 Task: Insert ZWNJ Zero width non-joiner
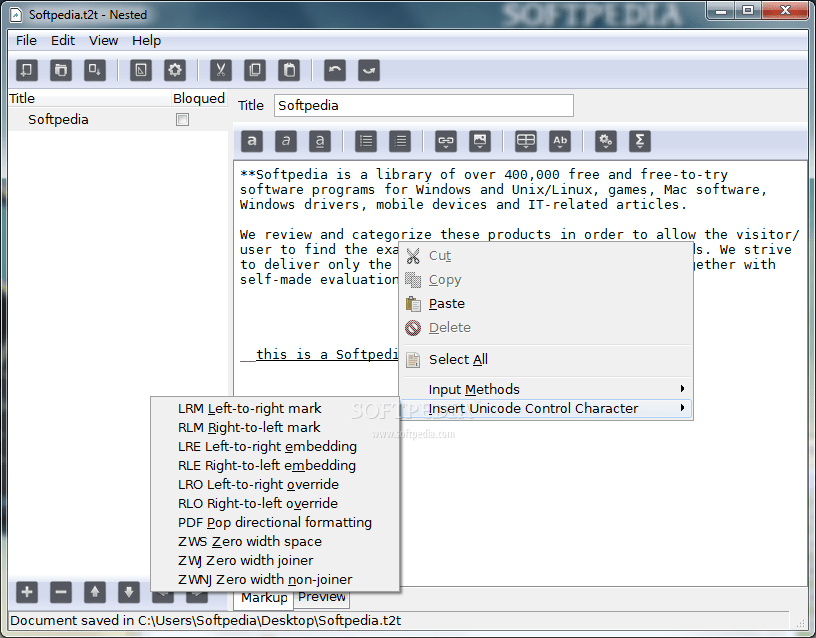point(275,579)
